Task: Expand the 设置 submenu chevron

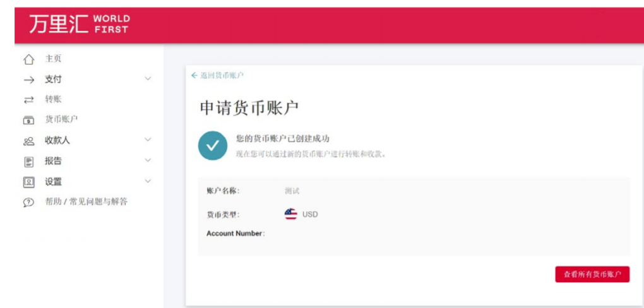Action: tap(148, 181)
